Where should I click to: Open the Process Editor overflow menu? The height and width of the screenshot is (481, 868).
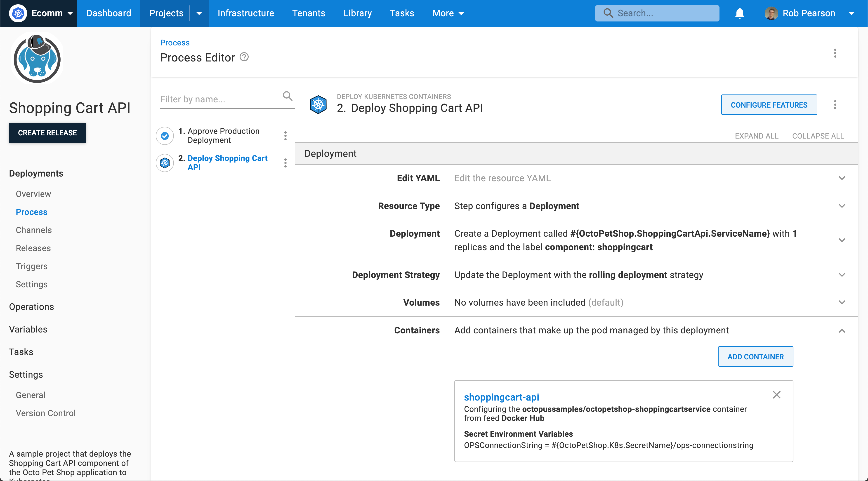[x=835, y=53]
